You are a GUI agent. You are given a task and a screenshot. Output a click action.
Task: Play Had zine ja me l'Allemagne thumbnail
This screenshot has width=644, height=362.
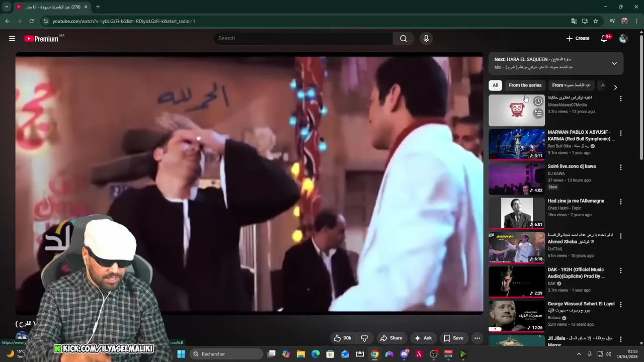coord(517,213)
